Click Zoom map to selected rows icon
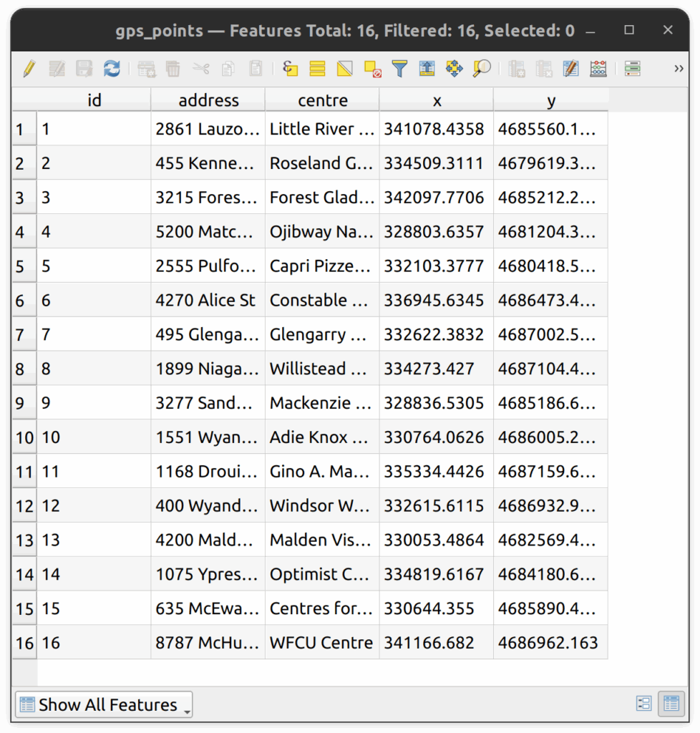This screenshot has height=733, width=700. 482,69
